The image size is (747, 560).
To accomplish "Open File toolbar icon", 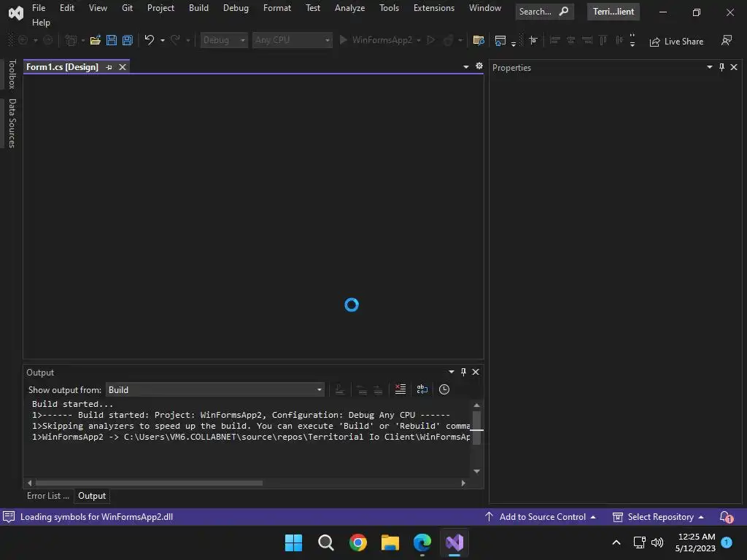I will [96, 41].
